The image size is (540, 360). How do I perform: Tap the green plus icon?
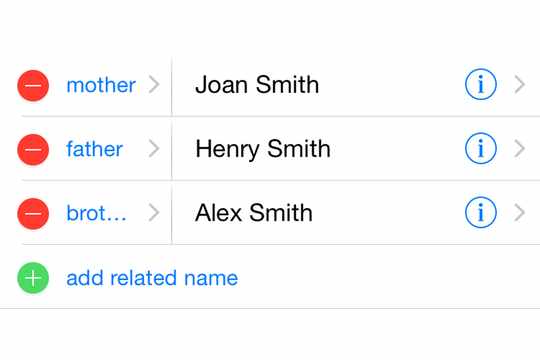pyautogui.click(x=33, y=278)
